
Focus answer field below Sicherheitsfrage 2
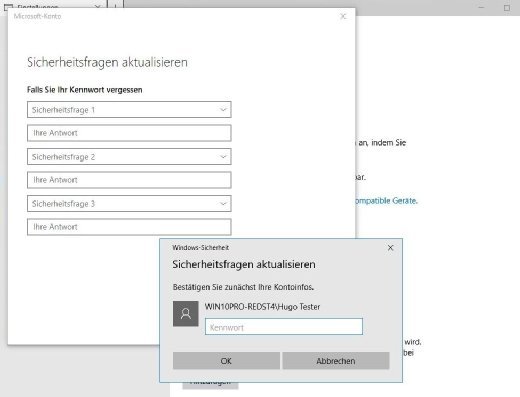click(x=129, y=180)
